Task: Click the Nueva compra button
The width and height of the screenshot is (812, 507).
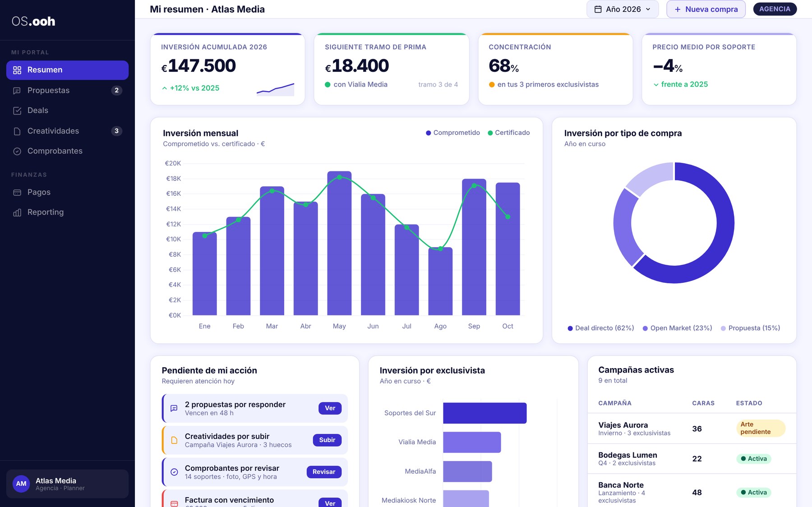Action: coord(706,9)
